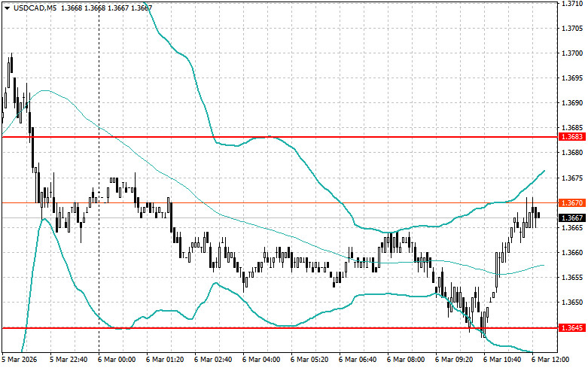Click the 1.3675 price scale value
Image resolution: width=588 pixels, height=368 pixels.
[573, 178]
